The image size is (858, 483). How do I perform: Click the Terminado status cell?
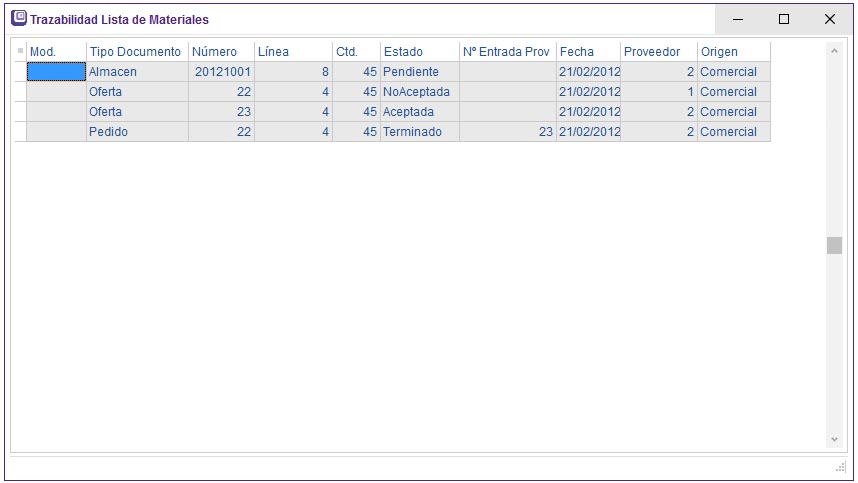[418, 132]
